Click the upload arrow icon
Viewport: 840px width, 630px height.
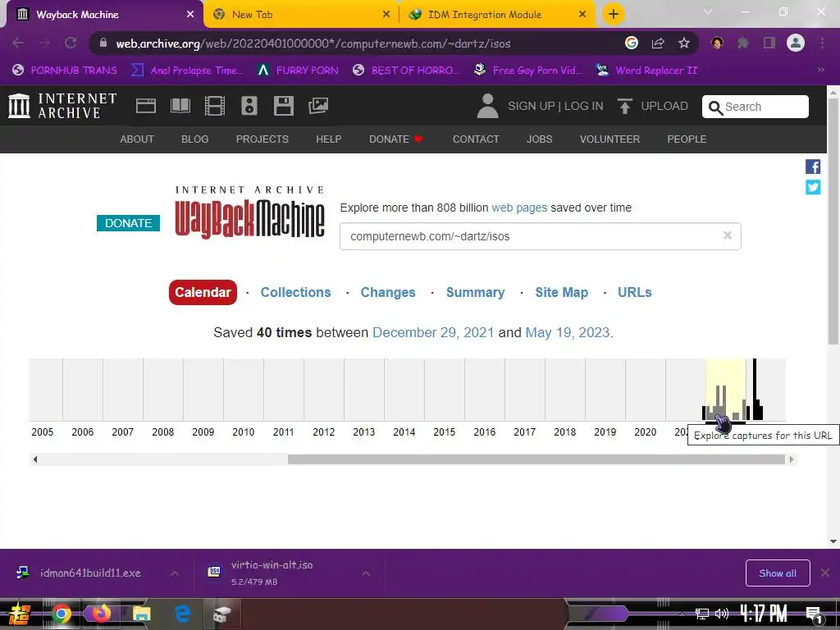(624, 106)
